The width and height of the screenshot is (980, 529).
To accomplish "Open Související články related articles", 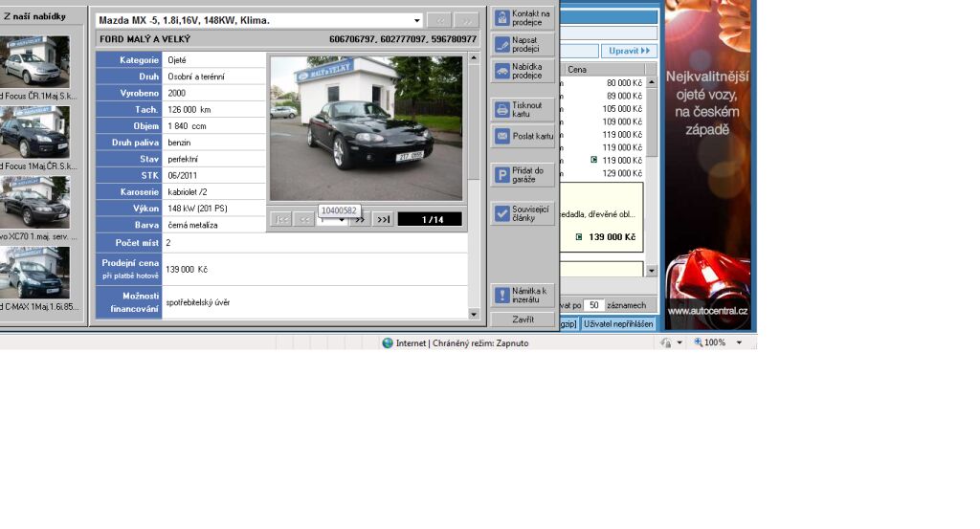I will point(523,213).
